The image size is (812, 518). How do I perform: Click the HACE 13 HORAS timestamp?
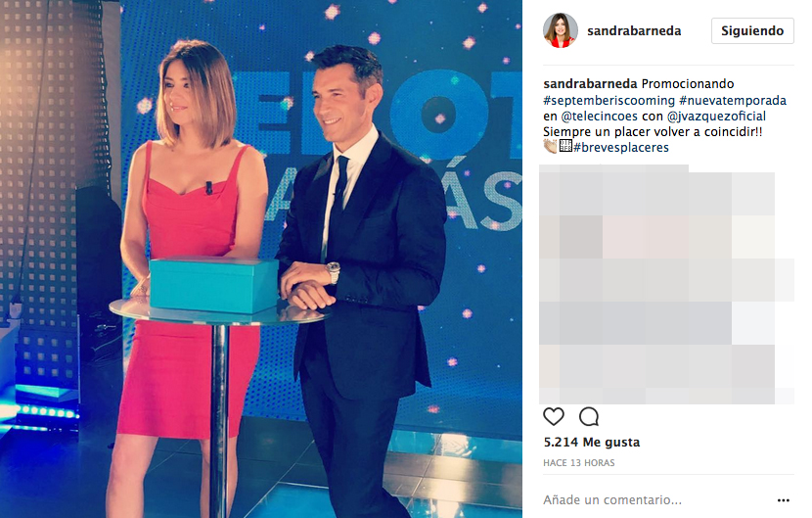578,463
